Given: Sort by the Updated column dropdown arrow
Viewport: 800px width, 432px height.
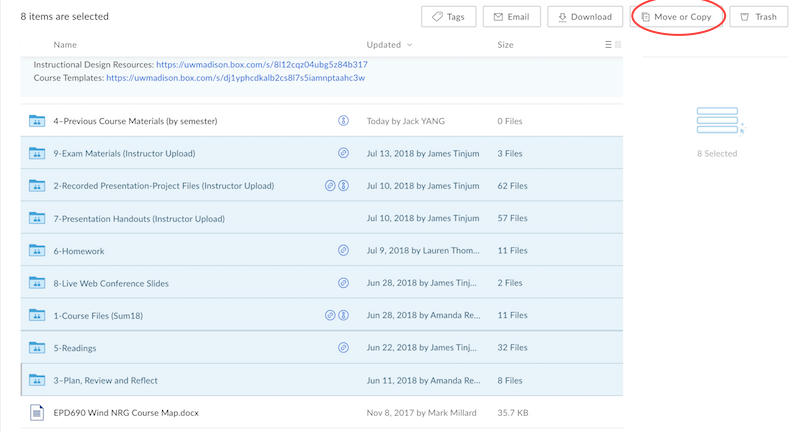Looking at the screenshot, I should pos(409,45).
